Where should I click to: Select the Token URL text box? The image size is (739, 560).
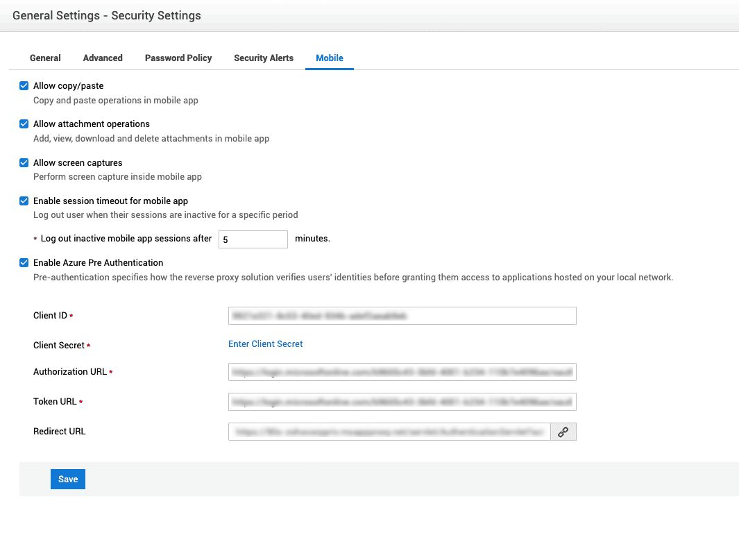coord(402,402)
